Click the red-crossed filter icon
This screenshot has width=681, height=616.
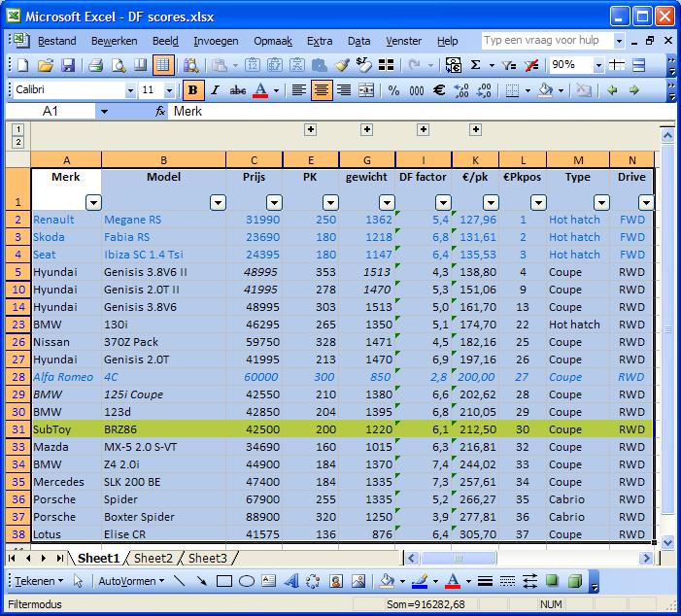coord(531,65)
